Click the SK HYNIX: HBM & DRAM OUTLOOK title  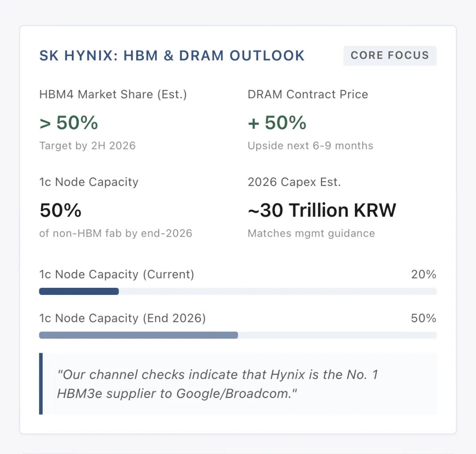pyautogui.click(x=172, y=56)
